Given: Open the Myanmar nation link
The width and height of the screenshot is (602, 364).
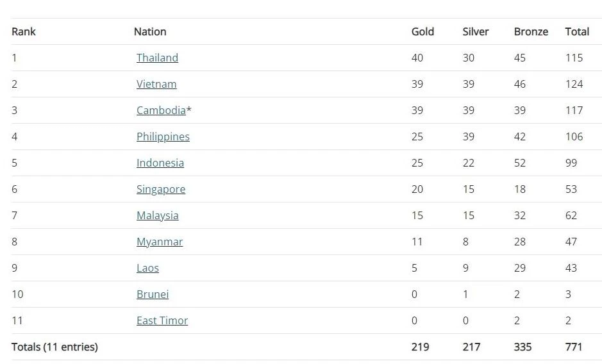Looking at the screenshot, I should pos(160,242).
